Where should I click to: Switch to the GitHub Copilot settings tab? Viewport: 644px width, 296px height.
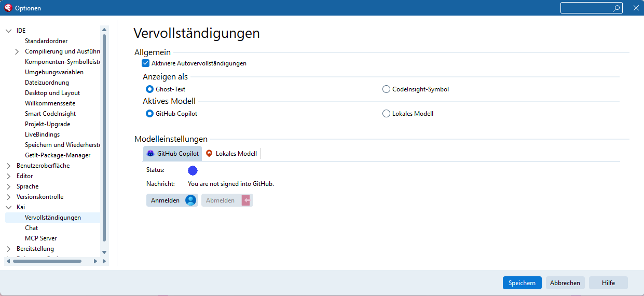[x=172, y=154]
